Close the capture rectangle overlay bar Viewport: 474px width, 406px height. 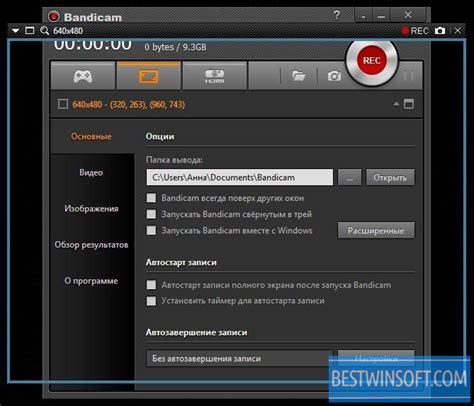[458, 31]
